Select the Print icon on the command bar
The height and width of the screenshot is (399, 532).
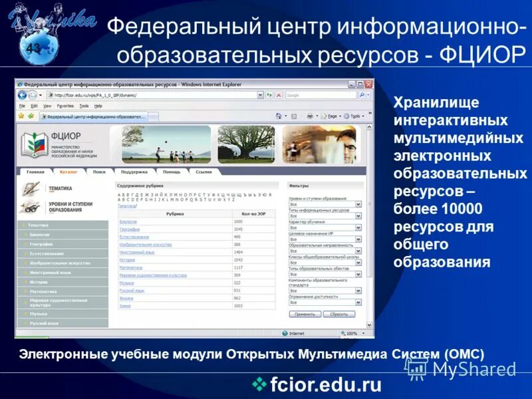(x=310, y=114)
